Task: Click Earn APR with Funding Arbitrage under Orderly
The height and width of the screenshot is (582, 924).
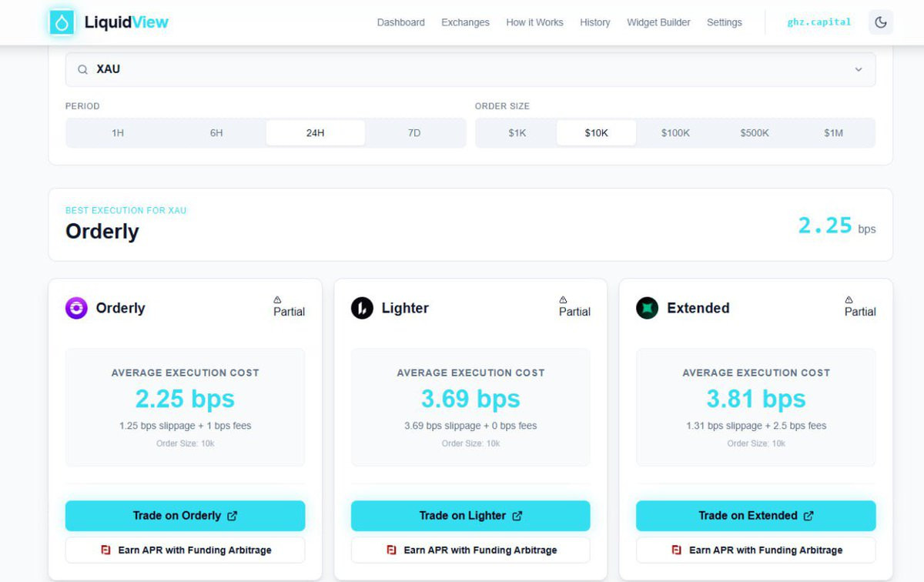Action: point(185,550)
